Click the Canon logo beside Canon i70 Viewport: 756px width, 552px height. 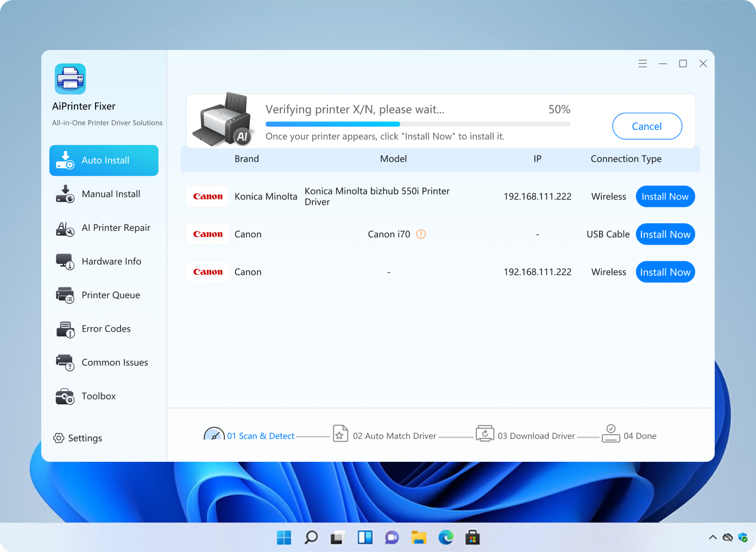coord(207,234)
